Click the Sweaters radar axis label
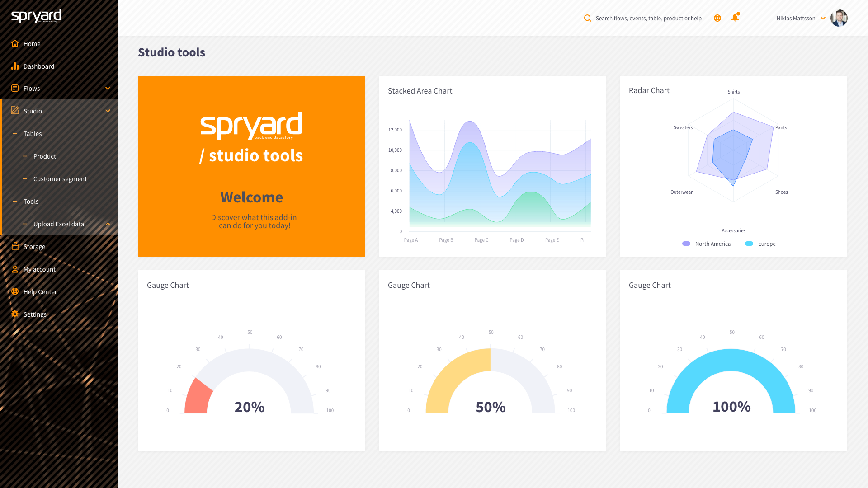This screenshot has width=868, height=488. (x=683, y=127)
